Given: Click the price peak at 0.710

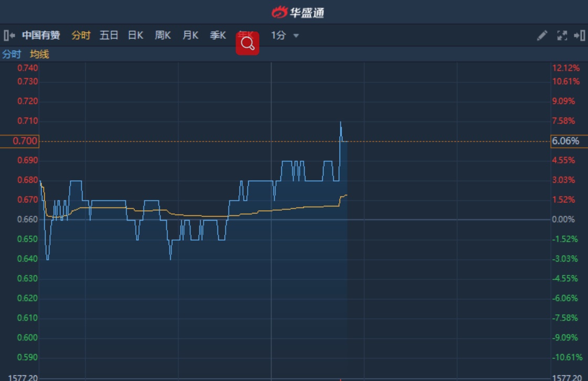Looking at the screenshot, I should [341, 122].
